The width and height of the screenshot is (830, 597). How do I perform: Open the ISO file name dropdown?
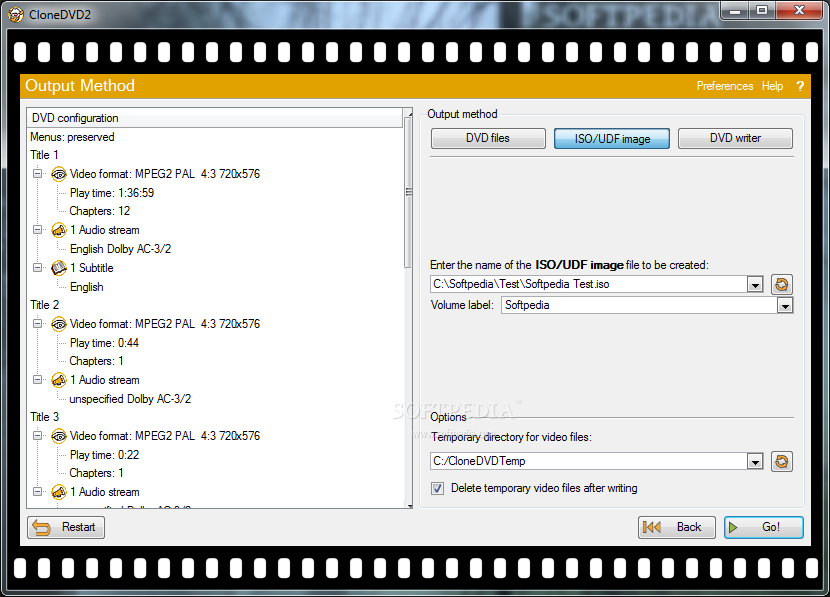pos(755,285)
